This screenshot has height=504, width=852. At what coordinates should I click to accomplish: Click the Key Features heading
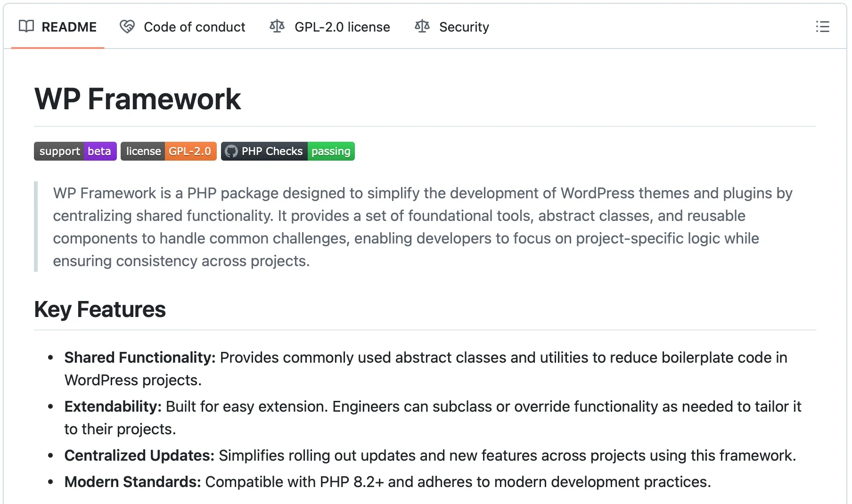pyautogui.click(x=100, y=309)
